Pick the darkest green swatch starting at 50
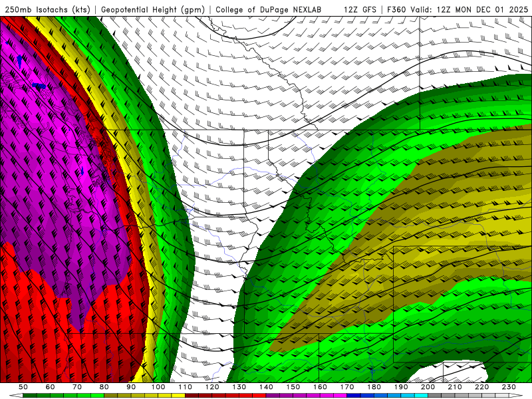 (30, 395)
